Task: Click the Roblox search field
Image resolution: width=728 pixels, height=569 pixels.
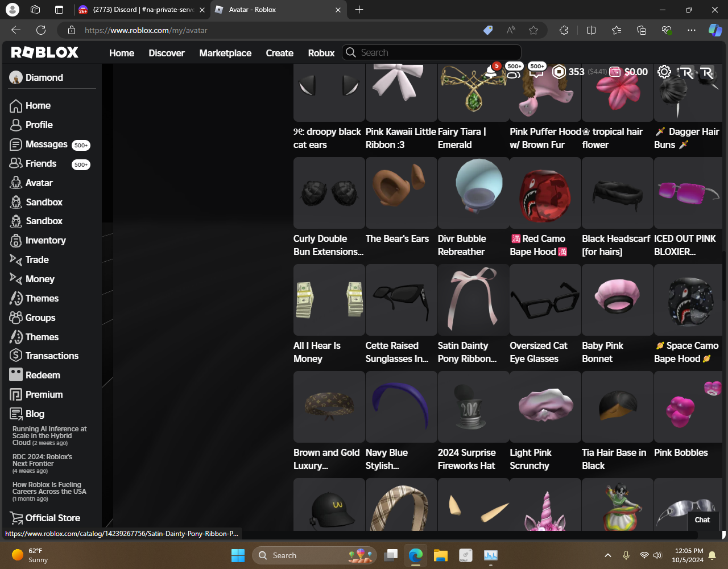Action: 432,52
